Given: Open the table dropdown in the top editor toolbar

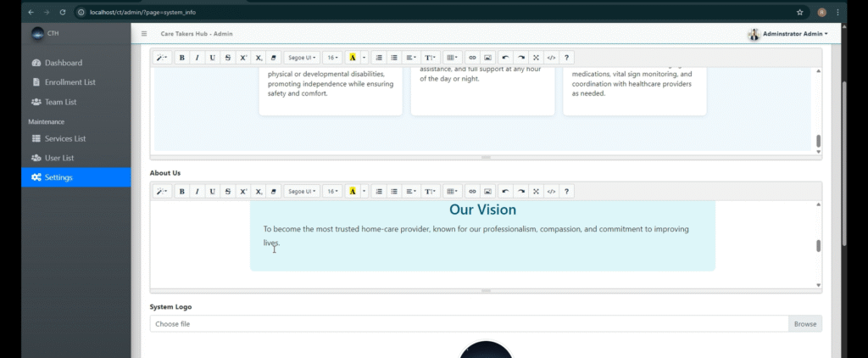Looking at the screenshot, I should [453, 57].
